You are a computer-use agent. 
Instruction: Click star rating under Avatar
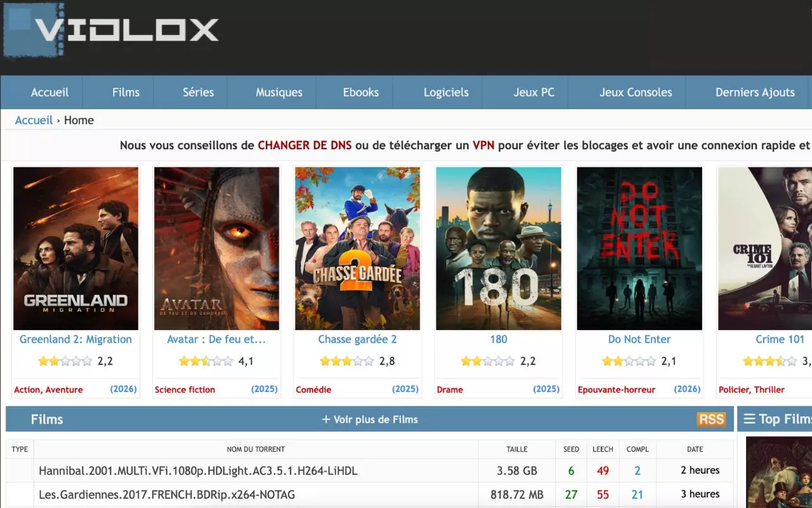[206, 361]
